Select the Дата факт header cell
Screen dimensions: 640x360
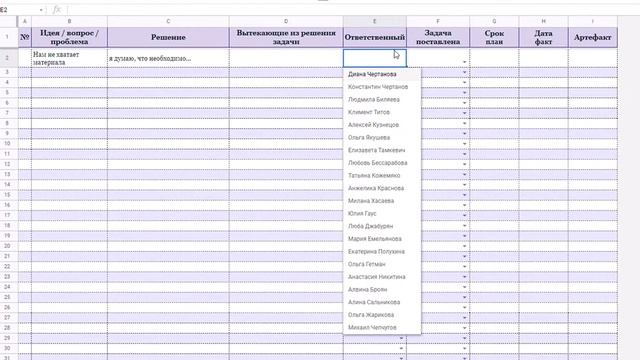point(543,37)
